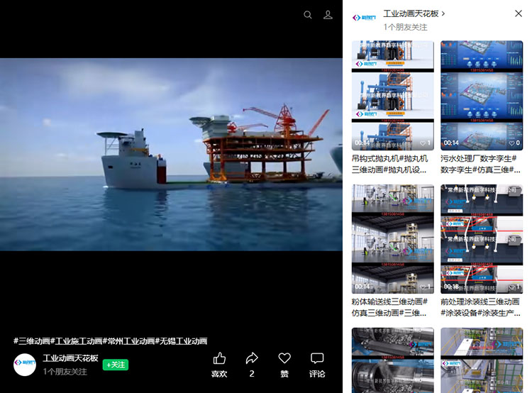This screenshot has height=393, width=532.
Task: Click the thumbs-up 喜欢 icon
Action: (219, 358)
